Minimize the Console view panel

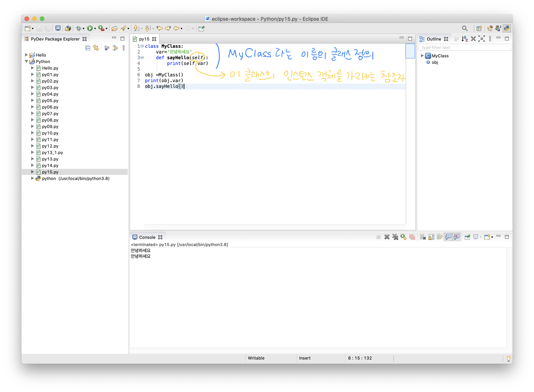tap(498, 236)
